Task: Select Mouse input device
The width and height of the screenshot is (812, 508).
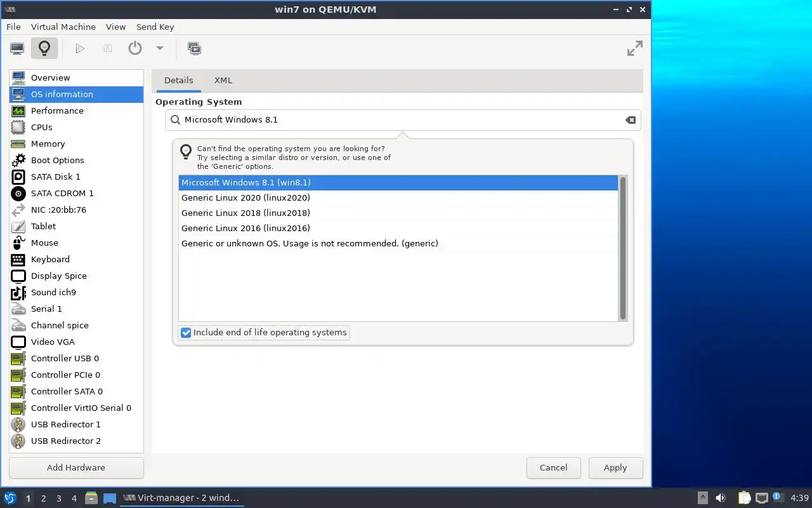Action: pyautogui.click(x=76, y=243)
